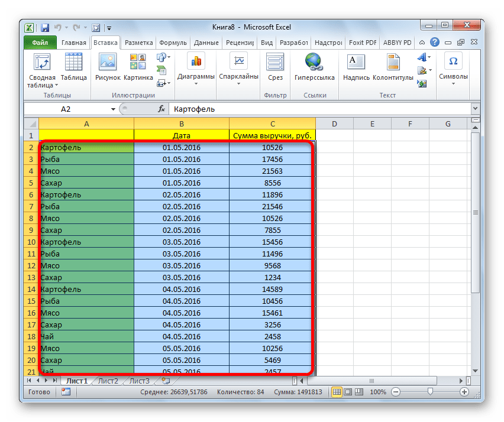The image size is (504, 422).
Task: Expand the Спарклайны dropdown
Action: [x=238, y=69]
